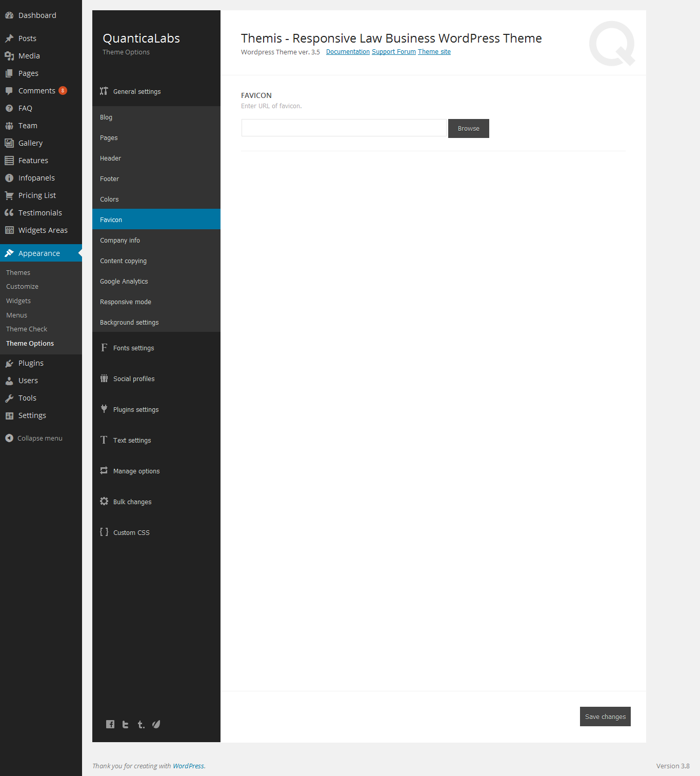Click the Tools wrench icon

[9, 398]
